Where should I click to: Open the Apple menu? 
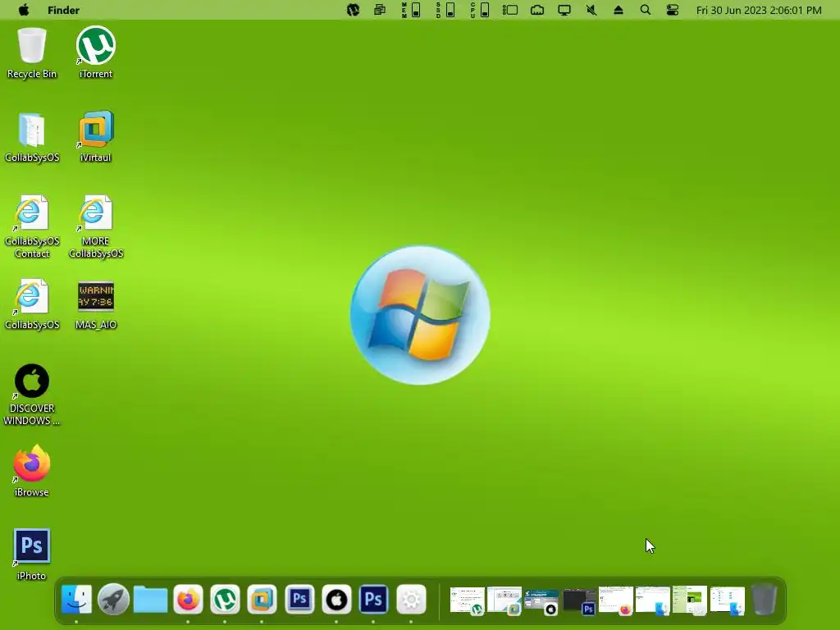tap(24, 10)
